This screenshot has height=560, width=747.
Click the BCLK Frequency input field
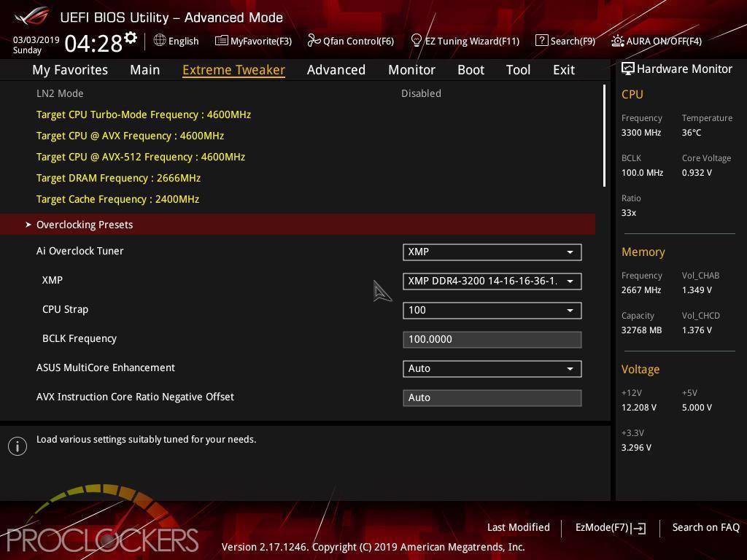tap(492, 340)
